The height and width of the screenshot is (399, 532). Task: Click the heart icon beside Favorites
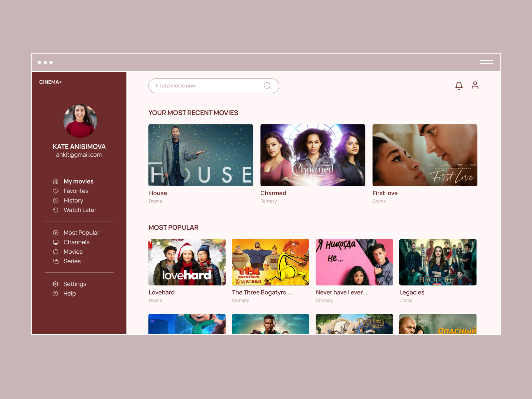click(x=56, y=191)
